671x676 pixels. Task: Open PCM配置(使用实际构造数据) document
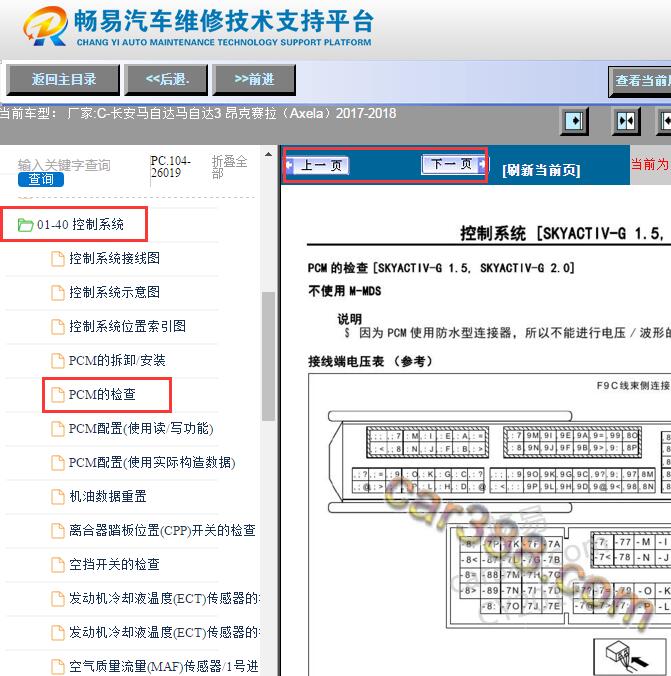point(152,463)
